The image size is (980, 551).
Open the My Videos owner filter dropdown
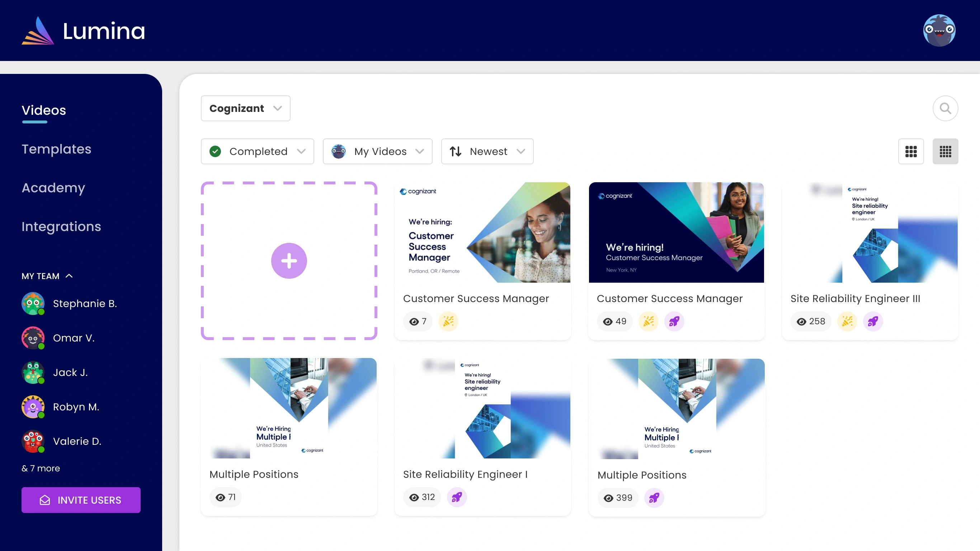tap(377, 151)
